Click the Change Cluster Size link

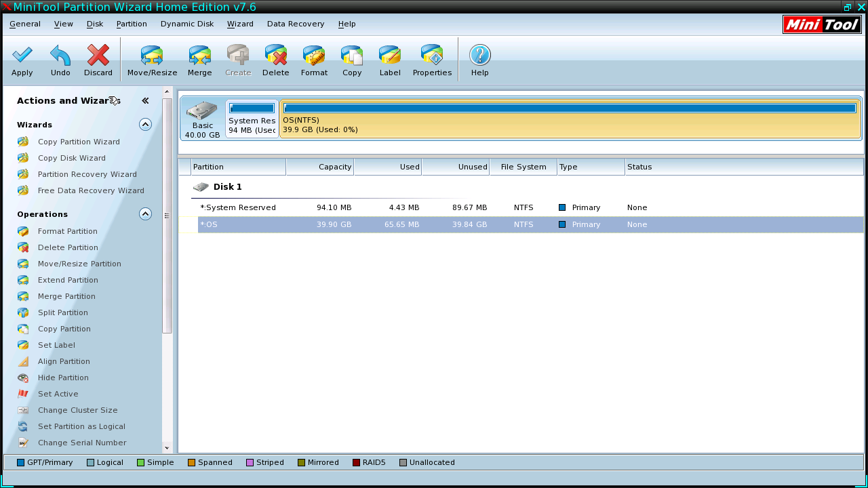click(78, 410)
